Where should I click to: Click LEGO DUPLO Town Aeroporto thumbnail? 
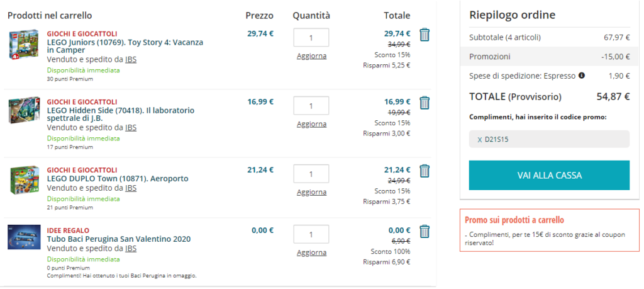[25, 179]
